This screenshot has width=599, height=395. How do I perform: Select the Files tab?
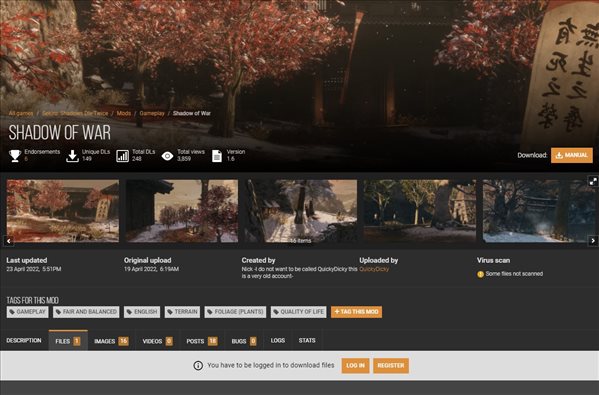point(68,341)
